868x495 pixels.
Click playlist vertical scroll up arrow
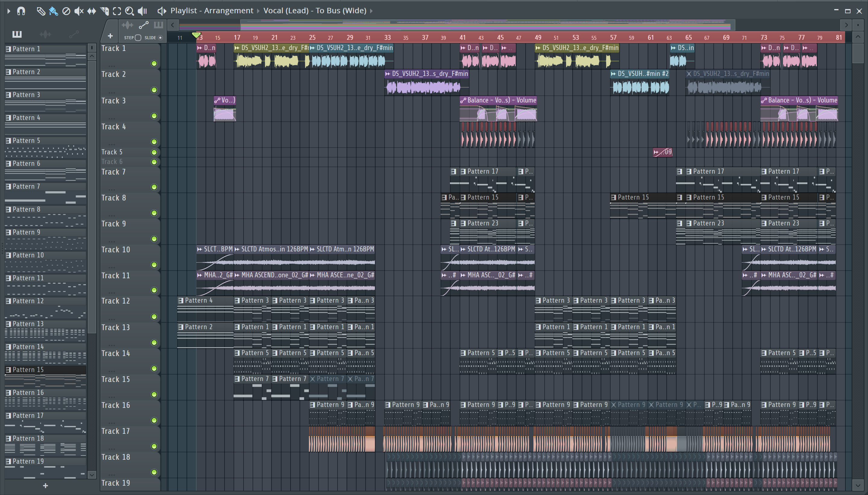click(858, 37)
